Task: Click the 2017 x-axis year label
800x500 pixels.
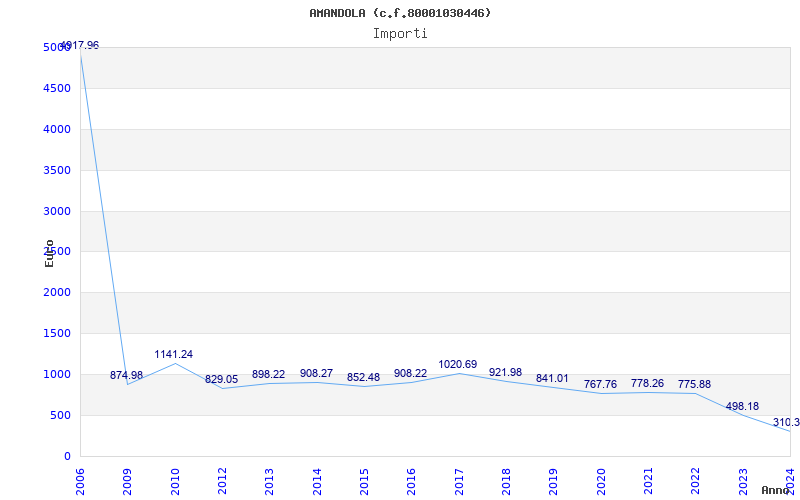Action: (x=459, y=482)
